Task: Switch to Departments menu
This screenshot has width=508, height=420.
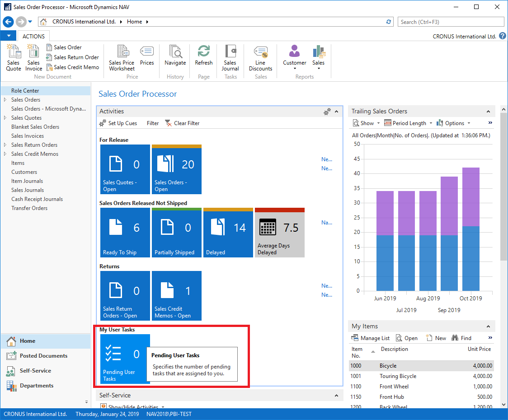Action: (x=45, y=386)
